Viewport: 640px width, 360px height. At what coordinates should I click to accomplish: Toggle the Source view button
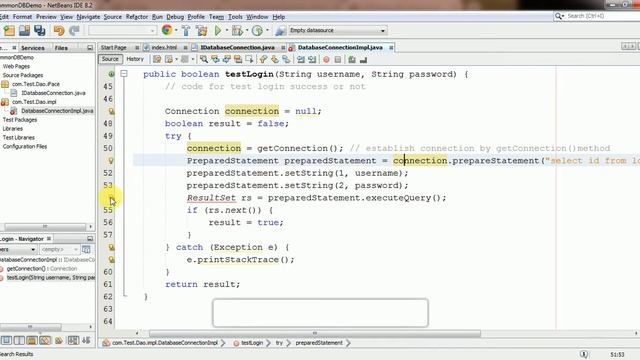[x=110, y=59]
